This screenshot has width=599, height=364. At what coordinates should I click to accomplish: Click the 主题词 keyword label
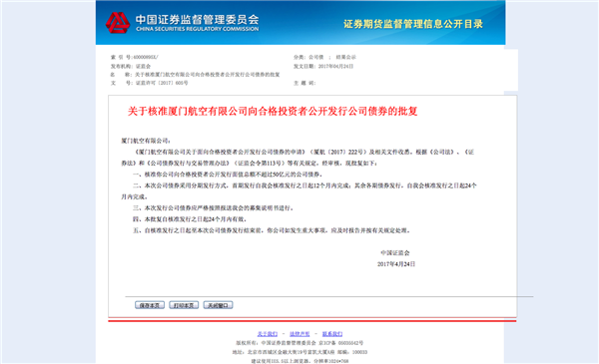(x=304, y=83)
